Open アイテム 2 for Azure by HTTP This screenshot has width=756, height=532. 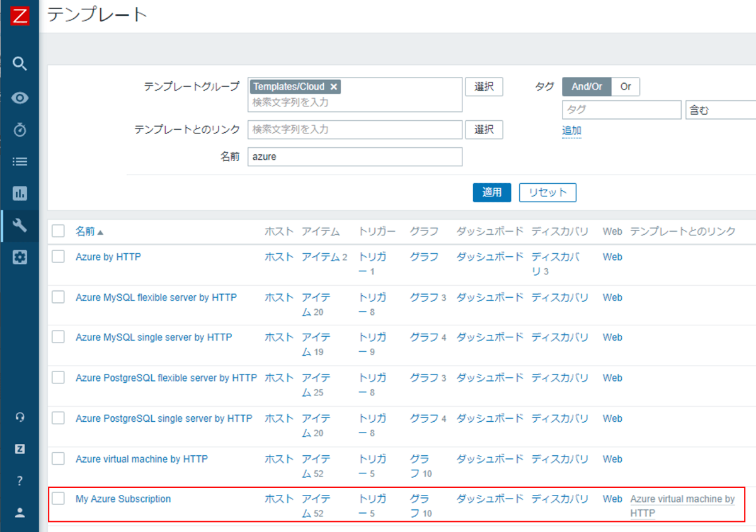point(324,257)
